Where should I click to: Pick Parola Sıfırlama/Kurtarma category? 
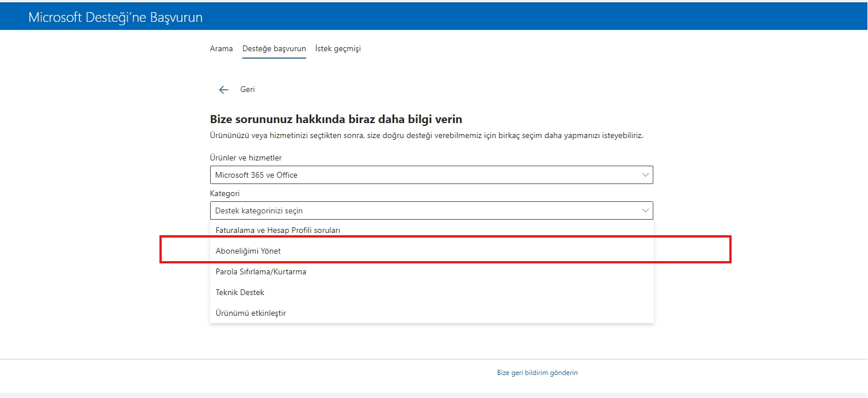[432, 271]
